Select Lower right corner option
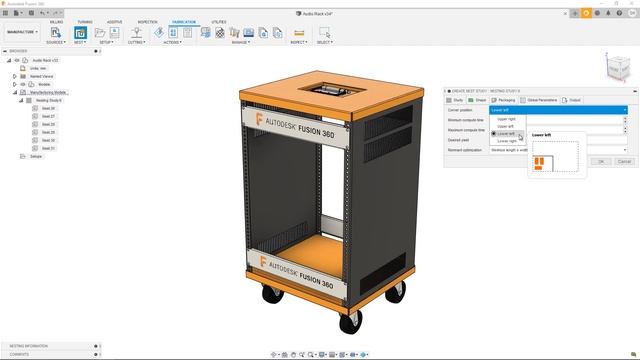Image resolution: width=640 pixels, height=360 pixels. tap(507, 141)
